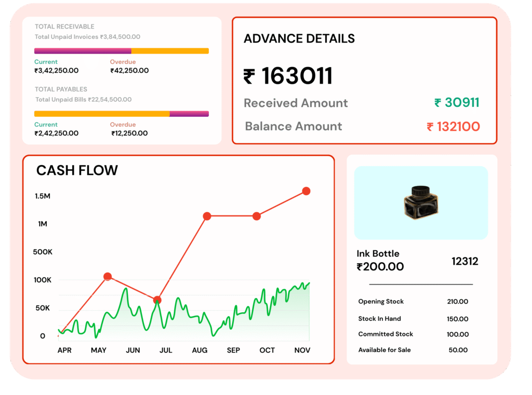Screen dimensions: 532x395
Task: Click the ink bottle product image
Action: pyautogui.click(x=420, y=203)
